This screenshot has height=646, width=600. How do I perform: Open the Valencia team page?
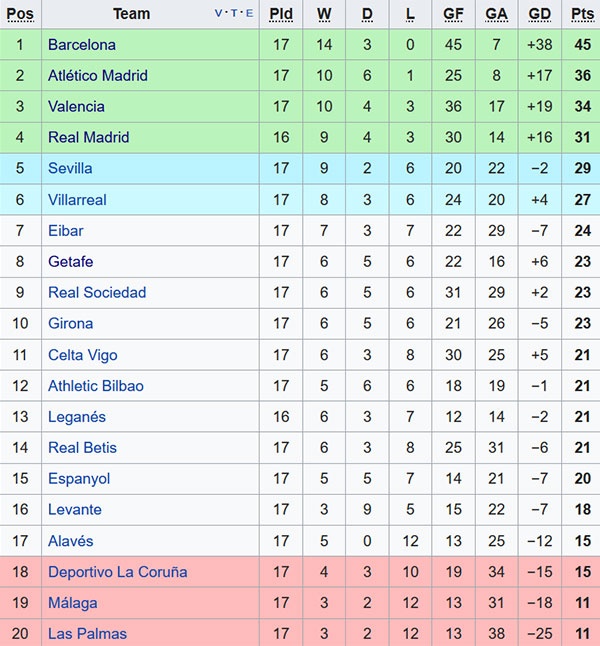[x=76, y=107]
